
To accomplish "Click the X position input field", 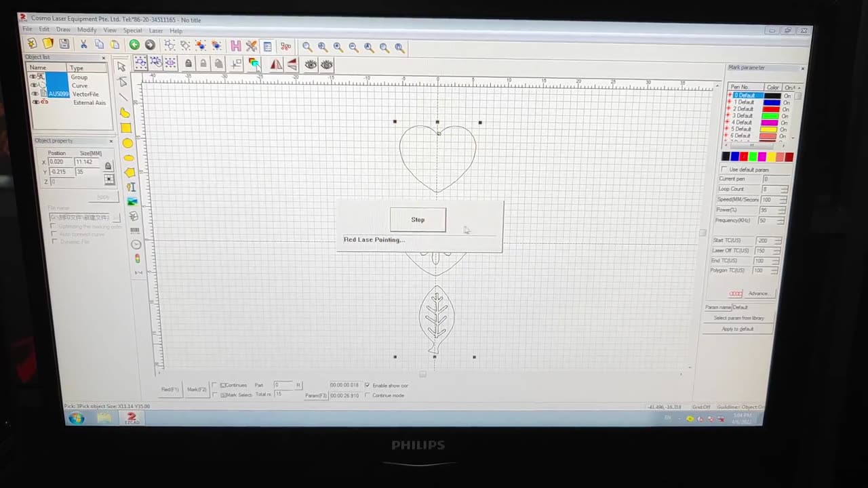I will click(x=60, y=162).
